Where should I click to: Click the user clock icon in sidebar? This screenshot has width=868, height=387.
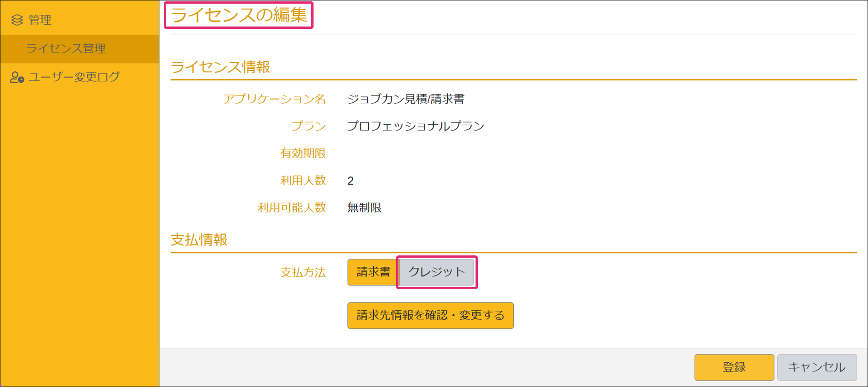[x=17, y=77]
